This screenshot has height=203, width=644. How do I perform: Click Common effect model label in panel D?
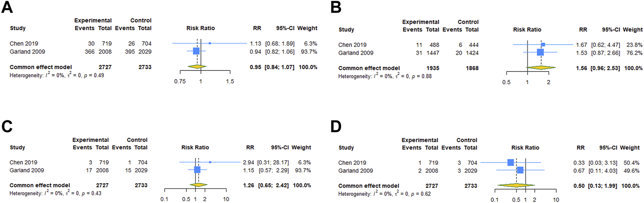(x=369, y=186)
